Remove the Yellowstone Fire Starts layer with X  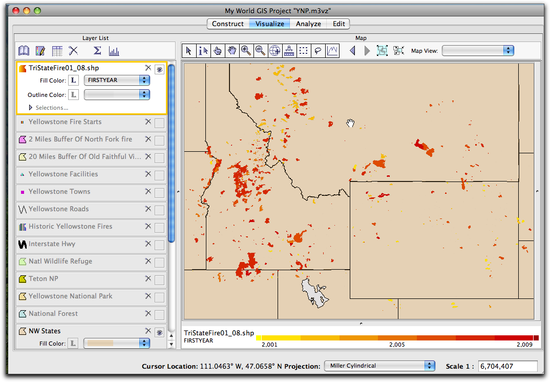(x=148, y=122)
